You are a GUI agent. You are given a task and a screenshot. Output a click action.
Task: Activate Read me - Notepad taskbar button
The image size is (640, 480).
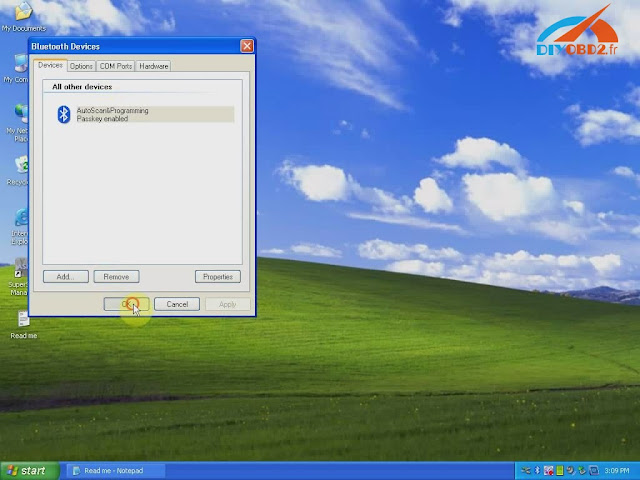pyautogui.click(x=115, y=471)
